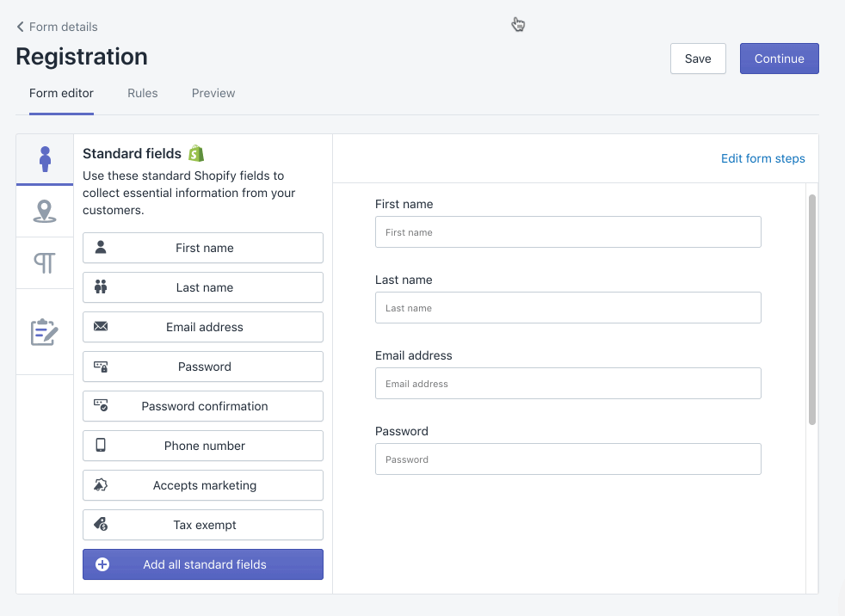Click the Last name placeholder input field
Screen dimensions: 845x616
click(568, 307)
